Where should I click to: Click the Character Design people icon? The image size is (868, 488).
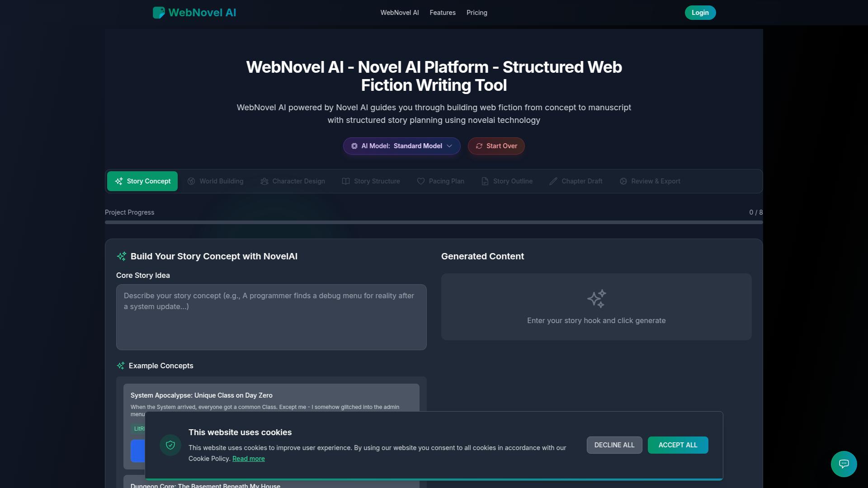264,181
